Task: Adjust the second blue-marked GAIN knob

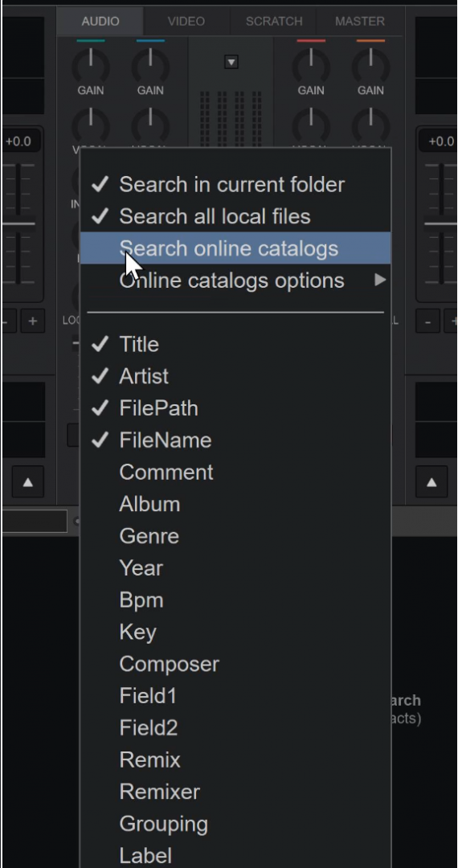Action: point(150,65)
